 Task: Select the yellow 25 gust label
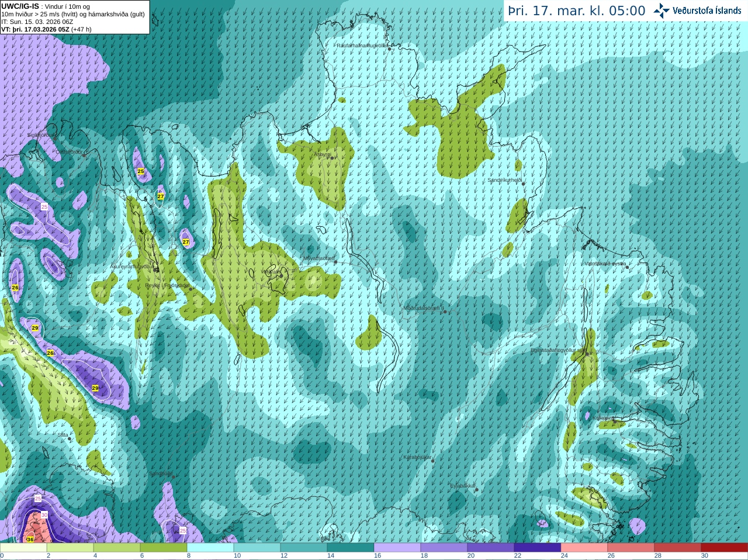tap(141, 172)
